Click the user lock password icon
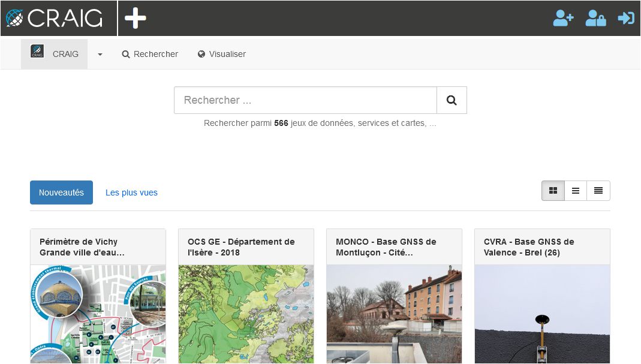This screenshot has height=364, width=641. click(595, 19)
